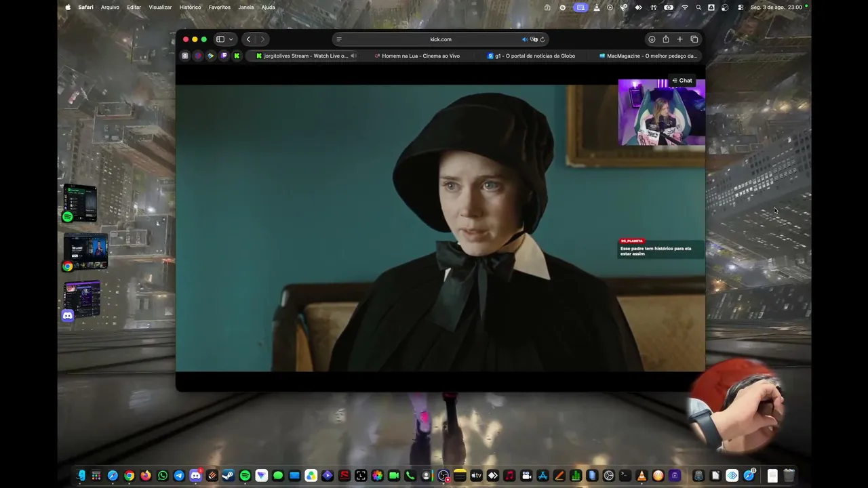The height and width of the screenshot is (488, 868).
Task: Open the Ajuda menu
Action: point(269,7)
